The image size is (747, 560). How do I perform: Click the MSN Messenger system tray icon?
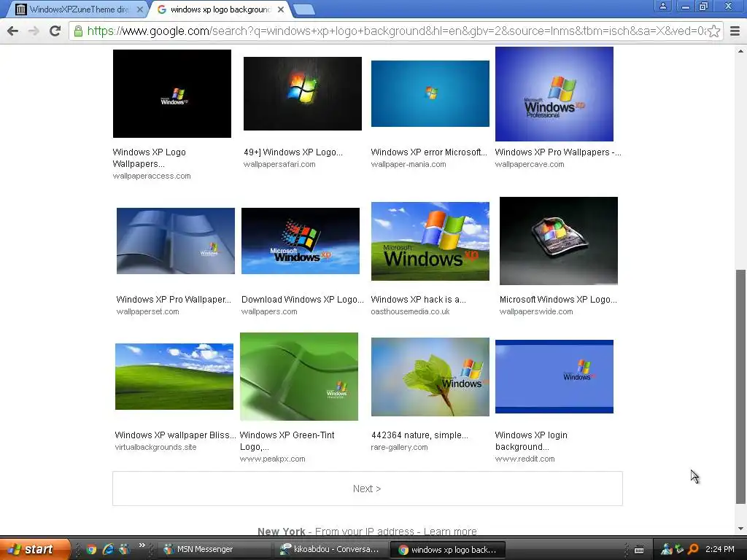[x=667, y=550]
